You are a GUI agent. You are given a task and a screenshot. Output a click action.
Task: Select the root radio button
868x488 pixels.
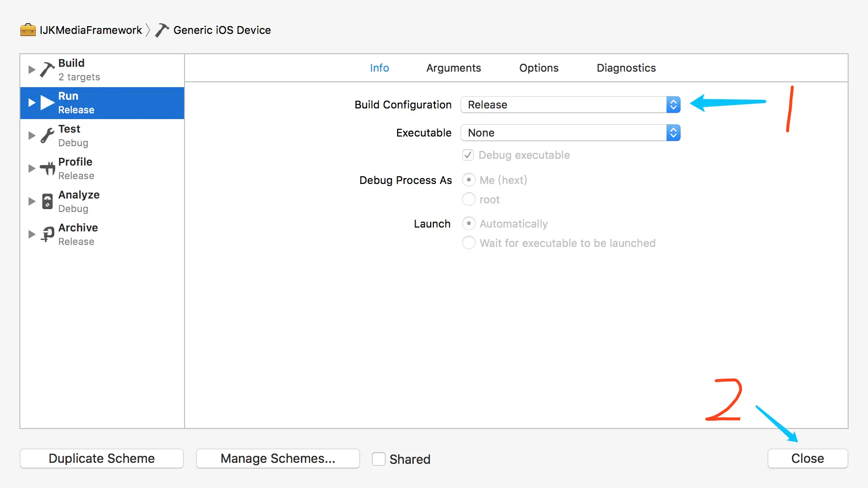click(469, 199)
